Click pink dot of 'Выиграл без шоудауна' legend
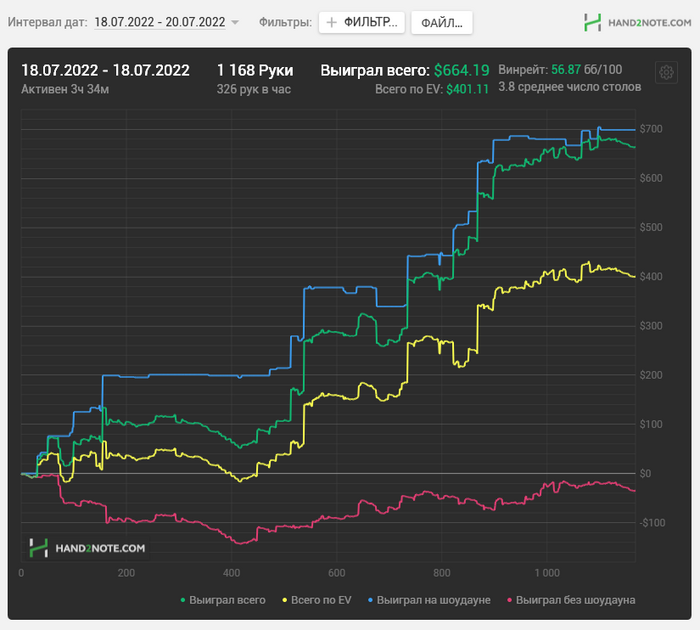Image resolution: width=700 pixels, height=630 pixels. point(509,601)
